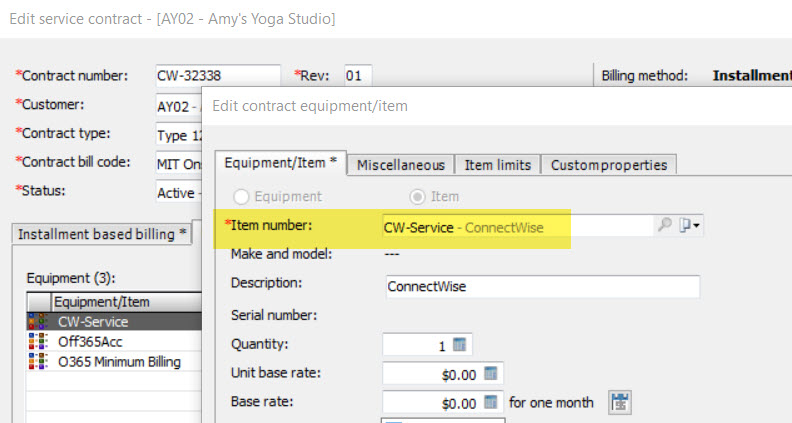Open the Contract type combo box
The image size is (792, 423).
pos(178,134)
